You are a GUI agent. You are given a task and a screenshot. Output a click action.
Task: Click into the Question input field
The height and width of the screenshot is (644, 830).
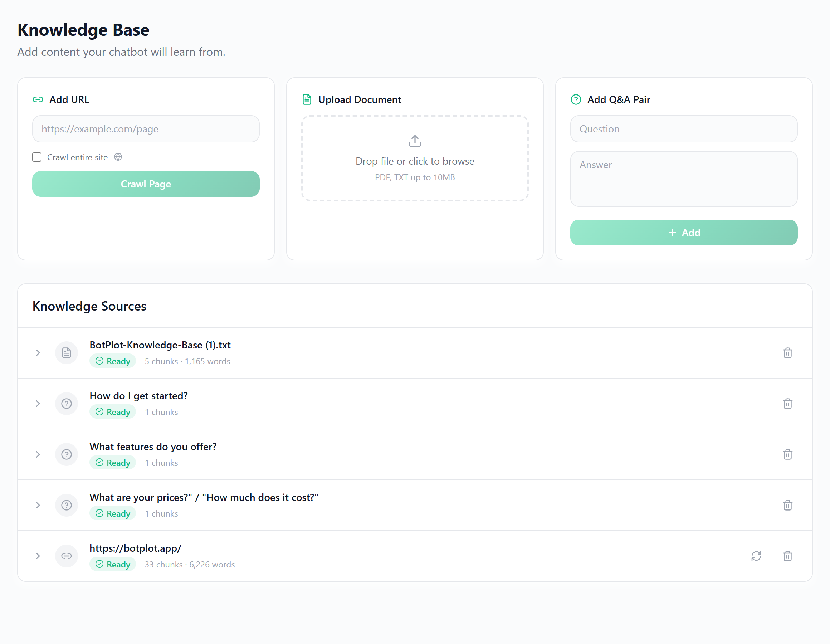683,129
